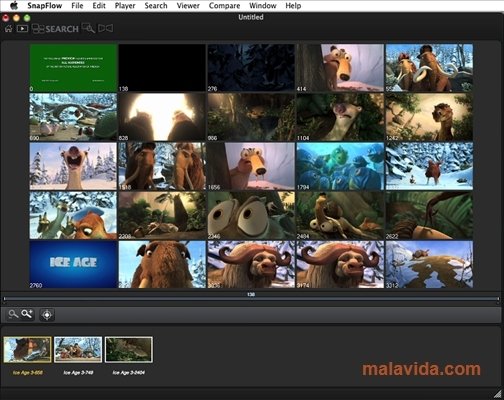
Task: Select the possums with cap frame
Action: 73,215
